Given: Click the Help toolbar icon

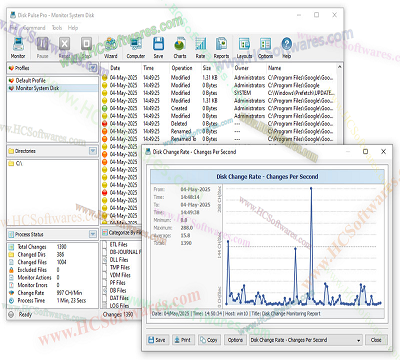Looking at the screenshot, I should pyautogui.click(x=287, y=47).
